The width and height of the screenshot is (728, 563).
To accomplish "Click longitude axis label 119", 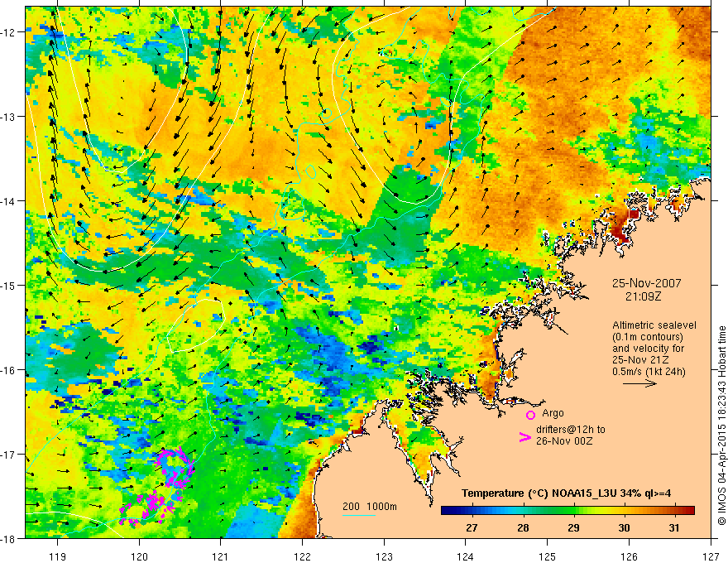I will 58,556.
